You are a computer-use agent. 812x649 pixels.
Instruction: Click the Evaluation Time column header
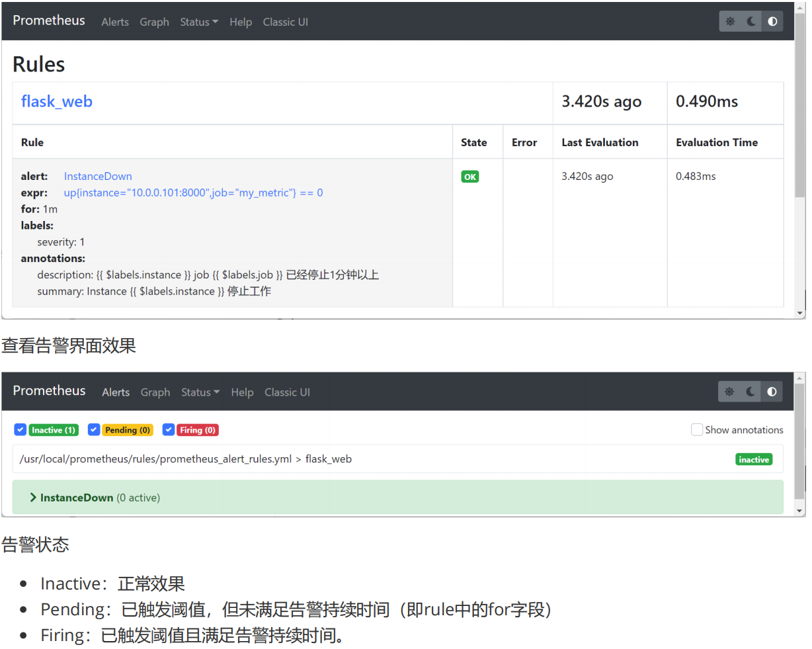click(x=717, y=142)
